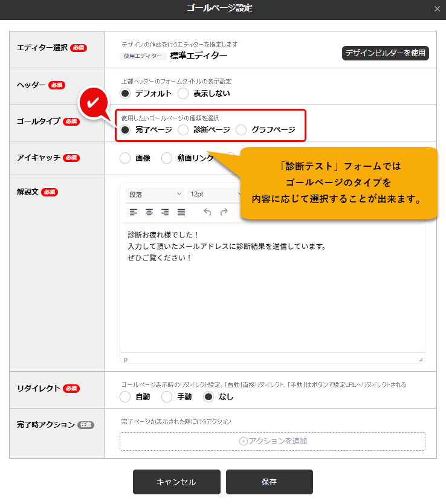Pick 画像 for the eye-catch type

tap(126, 158)
